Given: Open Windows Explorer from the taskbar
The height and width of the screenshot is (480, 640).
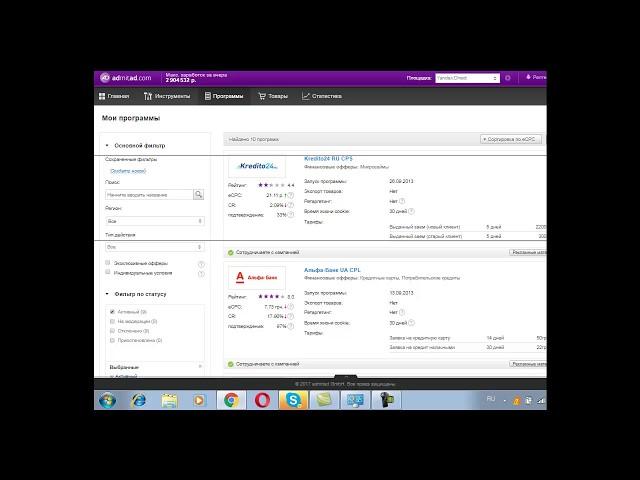Looking at the screenshot, I should (x=169, y=400).
